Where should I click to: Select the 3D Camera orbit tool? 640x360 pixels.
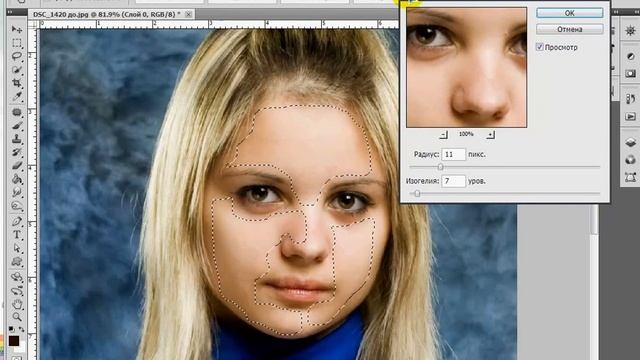17,291
